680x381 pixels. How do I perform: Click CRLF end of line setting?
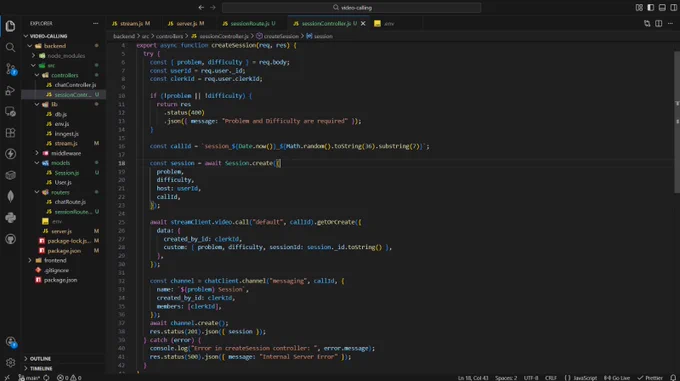pyautogui.click(x=551, y=378)
